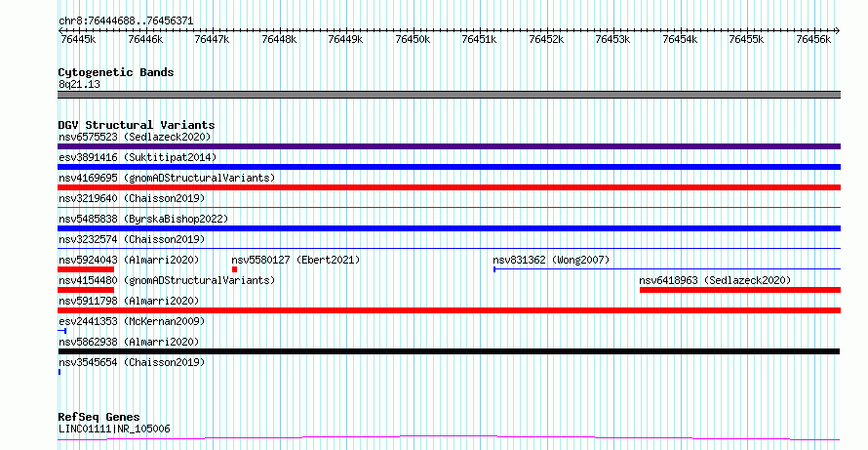The image size is (868, 450).
Task: Open nsv3545654 (Chaisson2019) label
Action: (132, 362)
